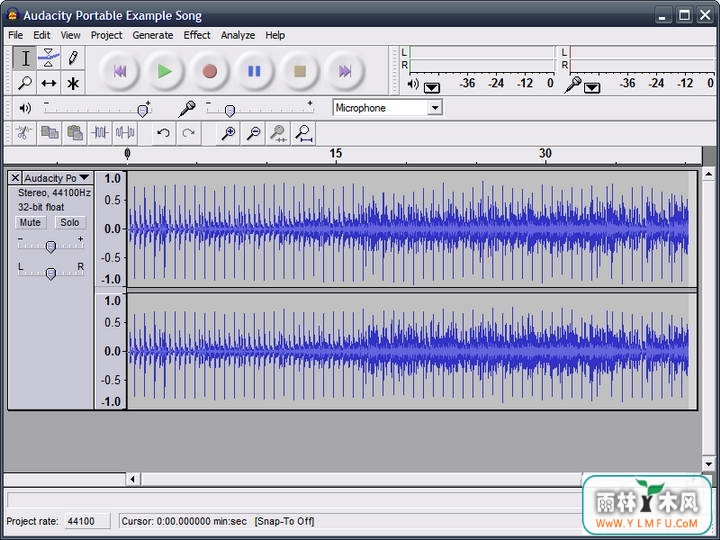This screenshot has height=540, width=720.
Task: Click the input microphone icon on mixer toolbar
Action: [186, 108]
